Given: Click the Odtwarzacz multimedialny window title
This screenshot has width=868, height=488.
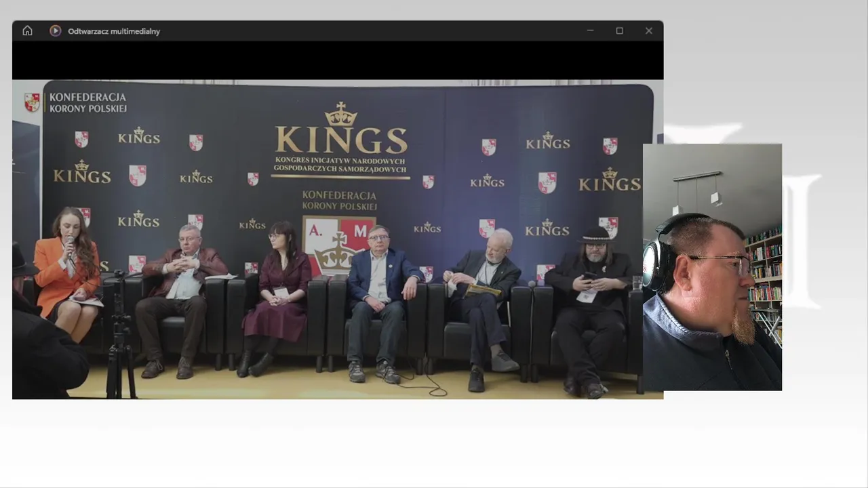Looking at the screenshot, I should tap(114, 31).
